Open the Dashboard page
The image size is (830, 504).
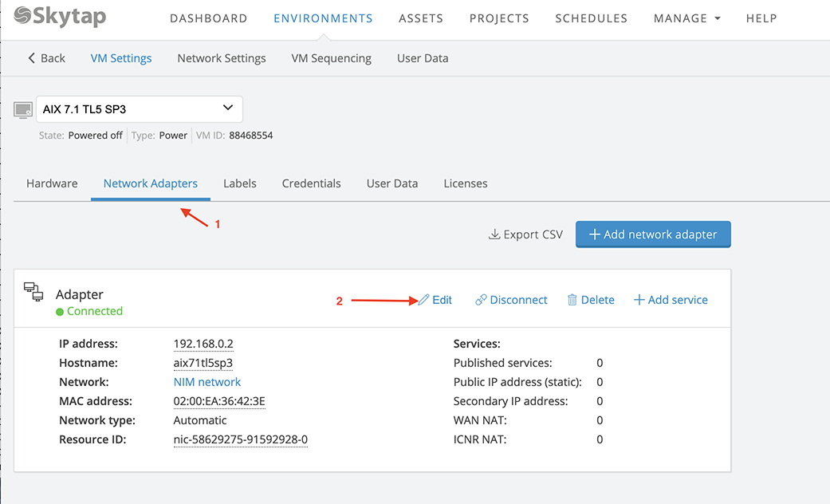(x=209, y=18)
